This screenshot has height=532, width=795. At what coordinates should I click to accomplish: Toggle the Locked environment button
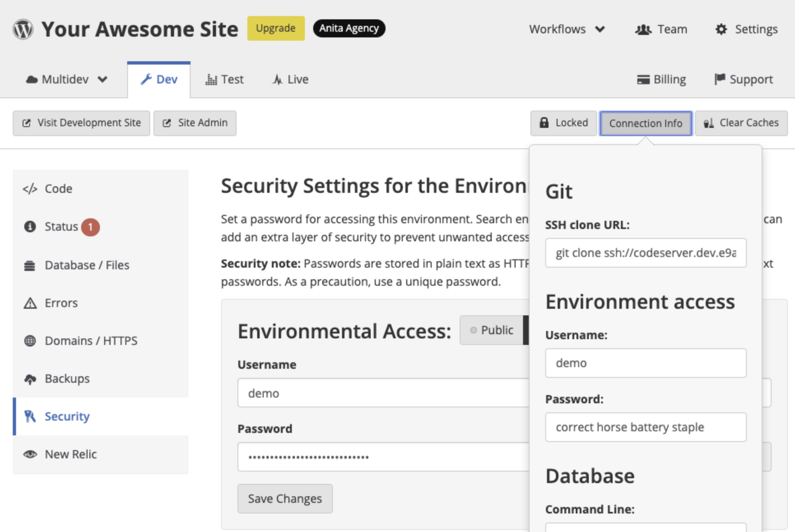(x=563, y=123)
